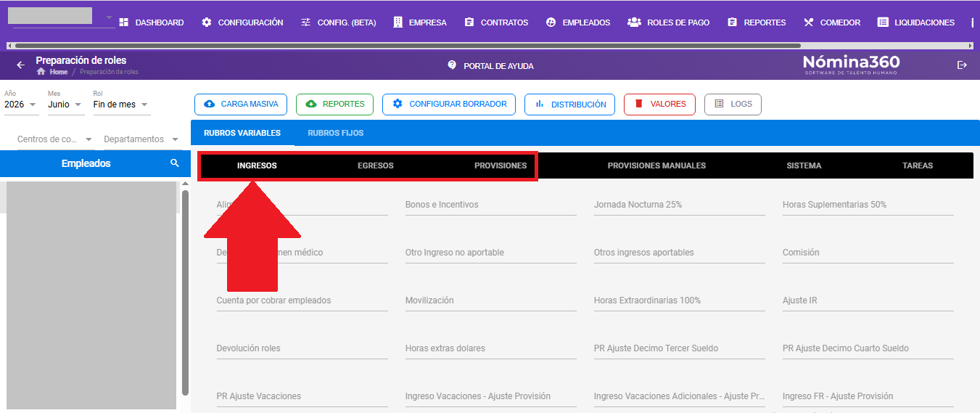Screen dimensions: 980x413
Task: Click Cuenta por cobrar empleados field
Action: [302, 300]
